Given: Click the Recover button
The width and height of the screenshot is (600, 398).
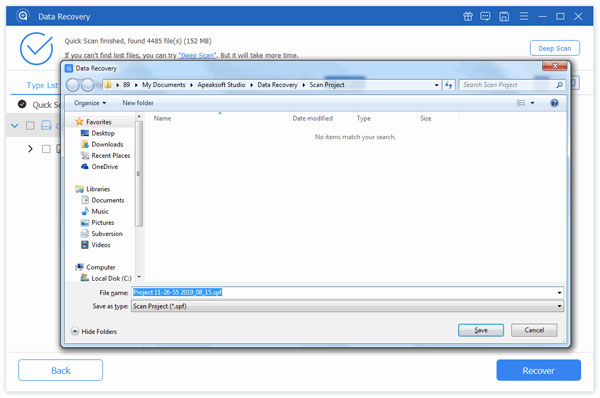Looking at the screenshot, I should click(x=538, y=370).
